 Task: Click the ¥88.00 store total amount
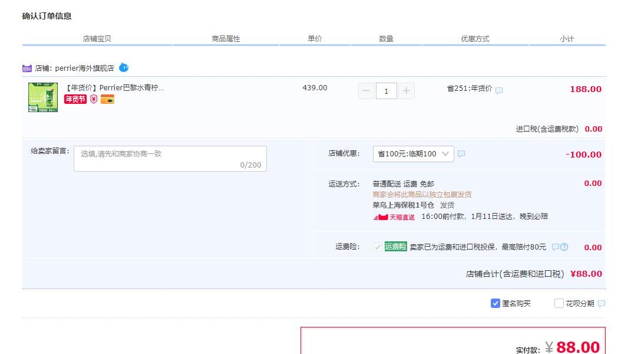pos(586,274)
